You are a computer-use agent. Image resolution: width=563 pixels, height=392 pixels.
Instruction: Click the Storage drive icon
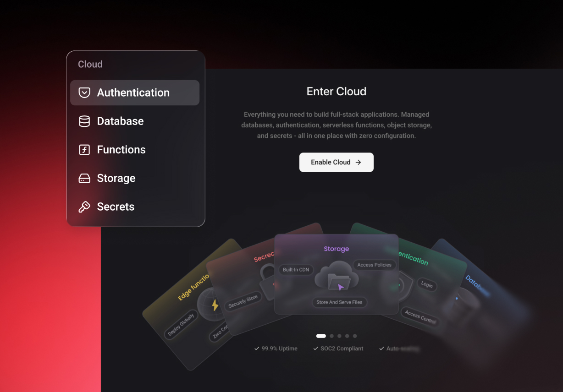coord(84,178)
